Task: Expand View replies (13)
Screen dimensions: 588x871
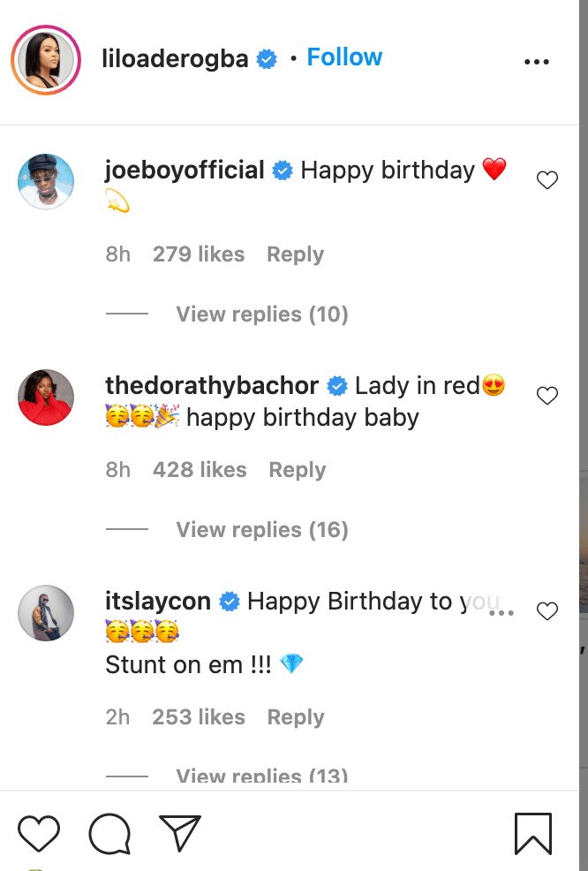Action: coord(261,776)
